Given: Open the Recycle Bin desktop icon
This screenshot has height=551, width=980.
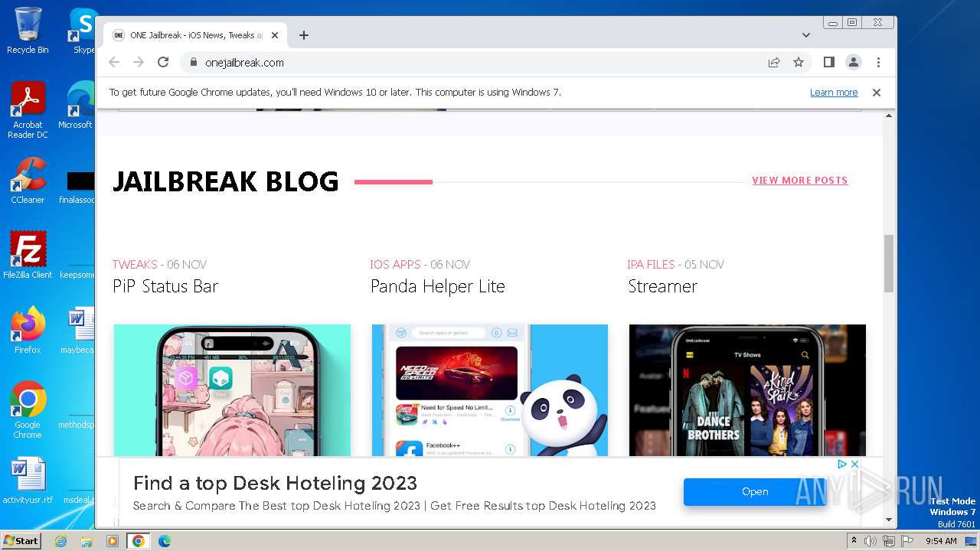Looking at the screenshot, I should (28, 31).
